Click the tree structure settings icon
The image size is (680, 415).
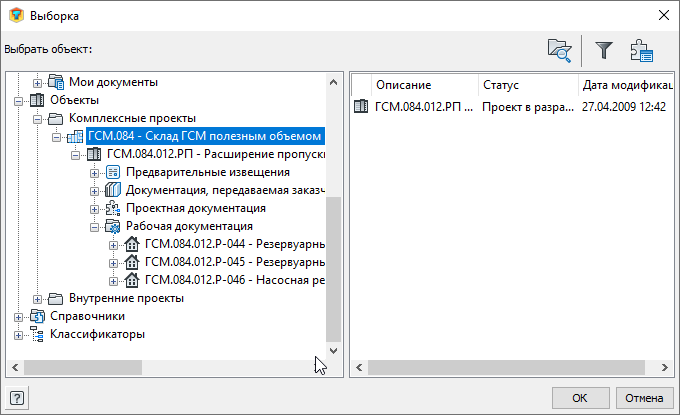tap(641, 49)
